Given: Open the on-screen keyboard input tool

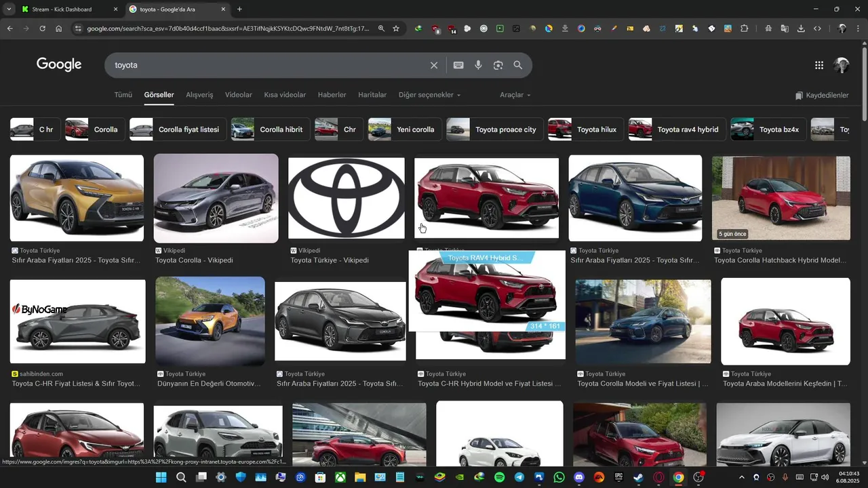Looking at the screenshot, I should coord(458,65).
